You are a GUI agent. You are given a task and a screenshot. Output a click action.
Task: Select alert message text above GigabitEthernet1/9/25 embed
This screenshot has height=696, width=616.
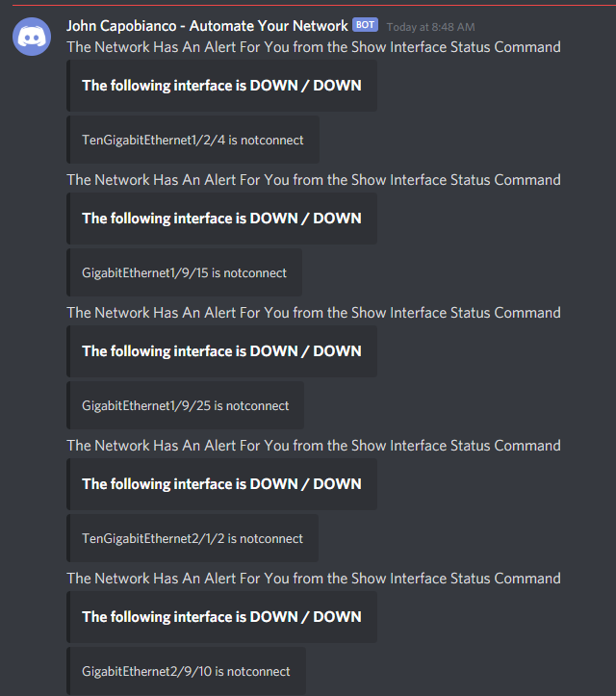tap(314, 313)
